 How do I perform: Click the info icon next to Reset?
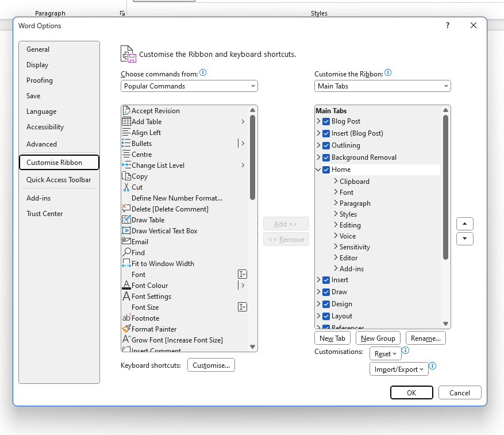406,350
